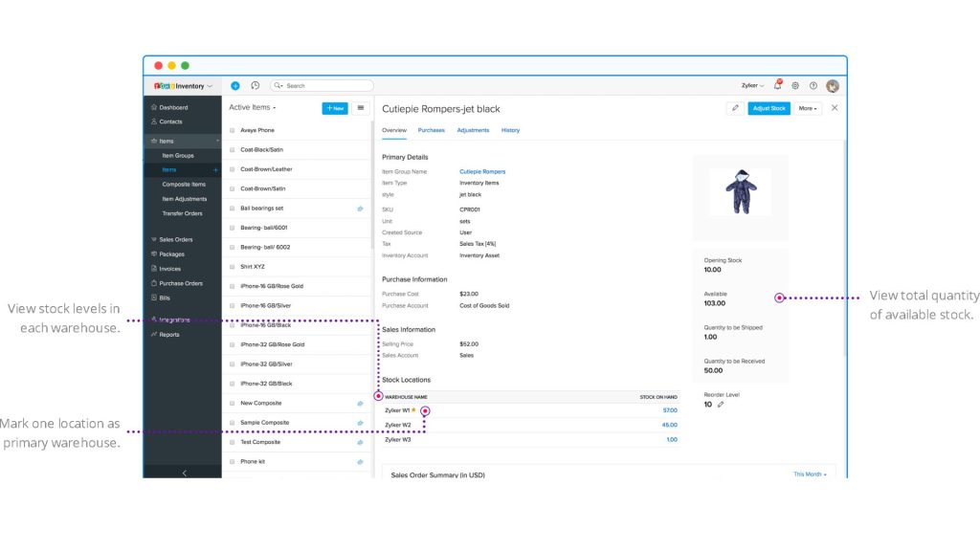This screenshot has width=980, height=551.
Task: Tick checkbox for Shirt XYZ
Action: [x=232, y=267]
